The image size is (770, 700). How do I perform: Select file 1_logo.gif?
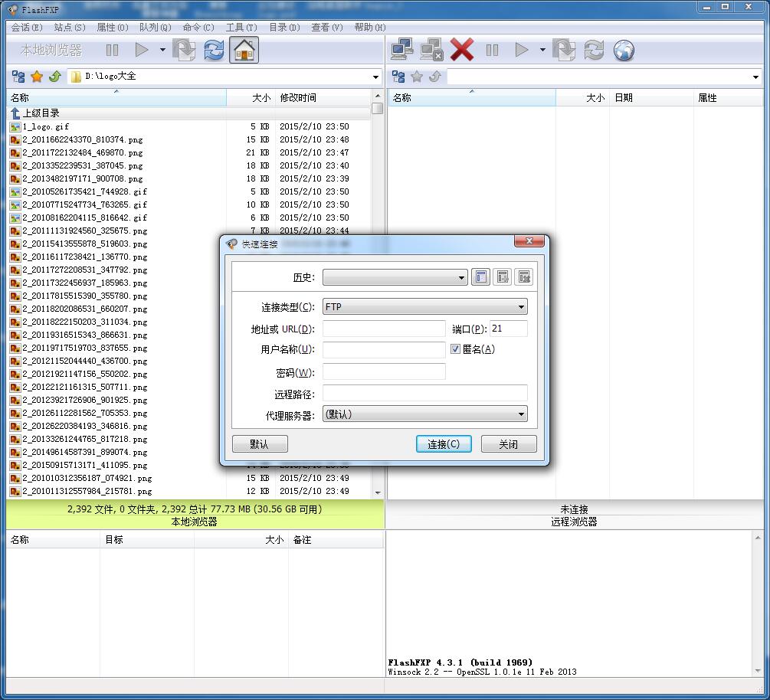45,126
